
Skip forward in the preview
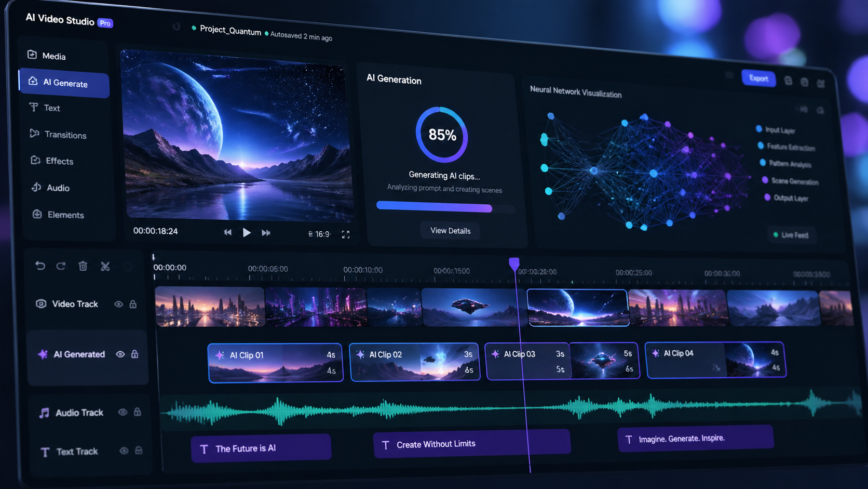[x=266, y=233]
